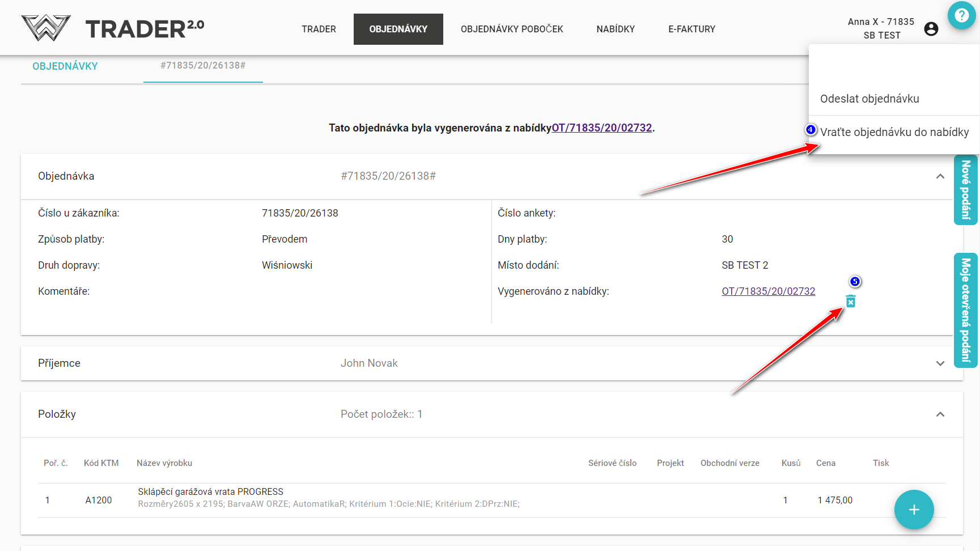Image resolution: width=980 pixels, height=551 pixels.
Task: Expand the Příjemce section
Action: pyautogui.click(x=940, y=363)
